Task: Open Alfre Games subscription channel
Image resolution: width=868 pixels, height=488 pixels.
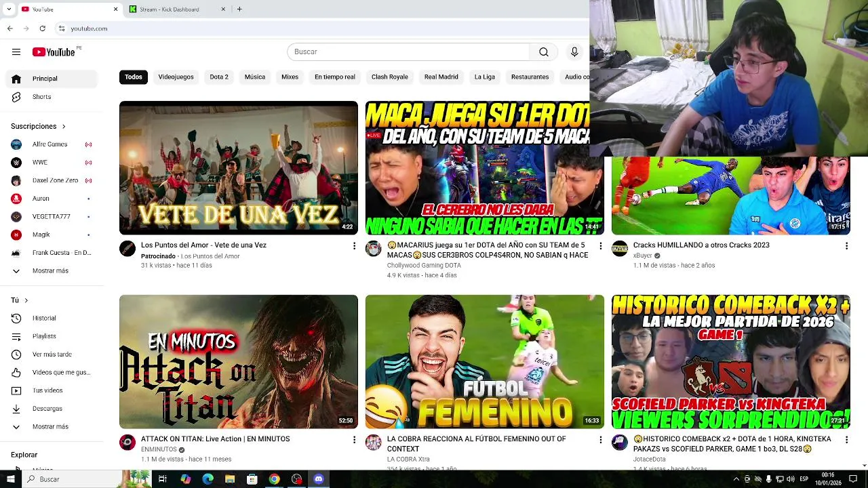Action: [52, 144]
